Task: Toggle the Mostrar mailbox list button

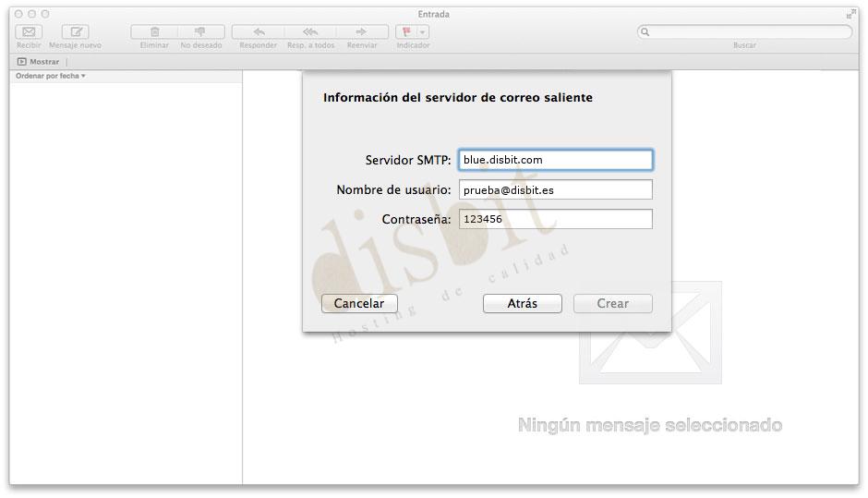Action: coord(38,62)
